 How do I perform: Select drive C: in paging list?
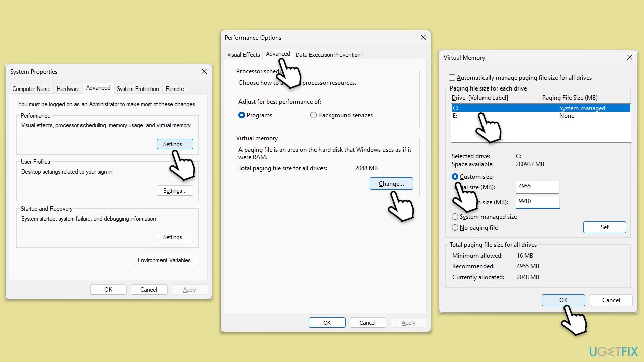(x=541, y=108)
